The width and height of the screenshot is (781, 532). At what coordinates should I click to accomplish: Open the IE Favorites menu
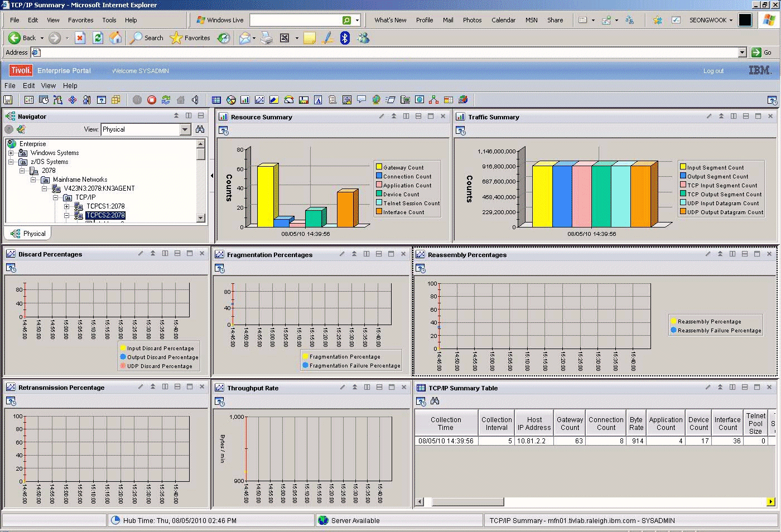coord(81,20)
